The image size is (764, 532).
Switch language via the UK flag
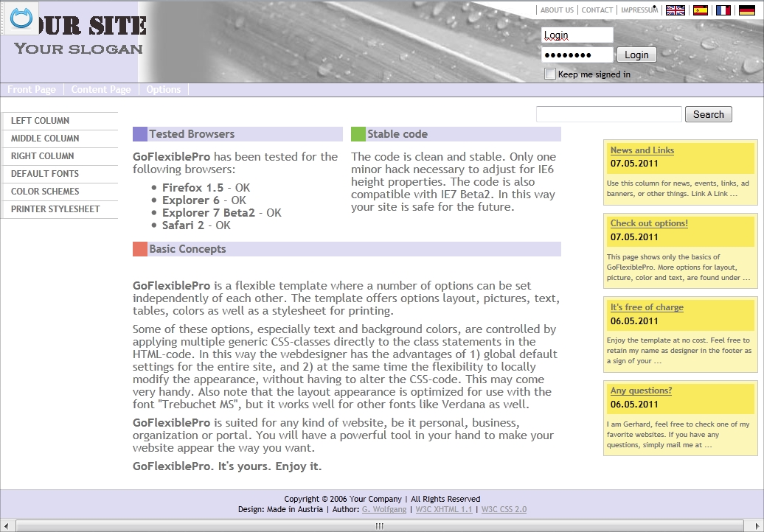pos(676,10)
